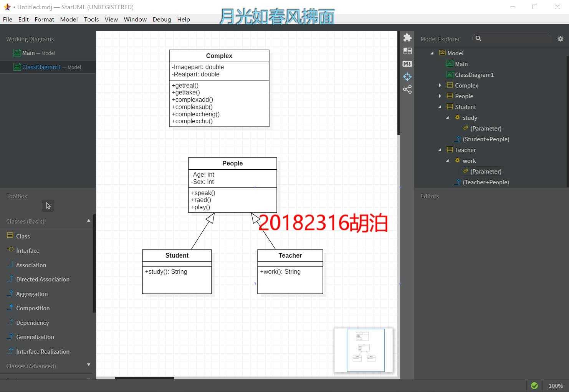Select the Complex class title on canvas

(x=219, y=56)
